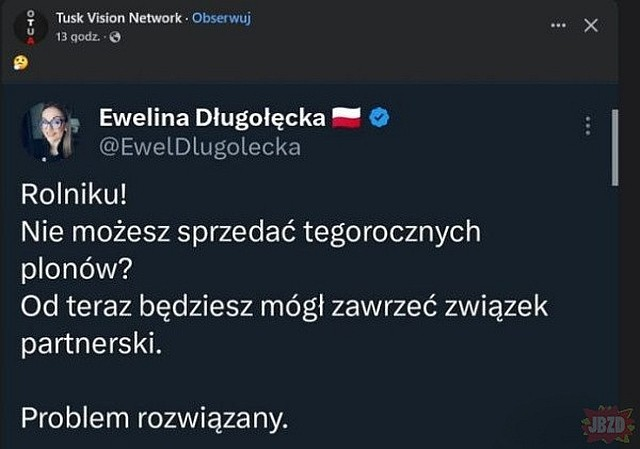
Task: Click the Tusk Vision Network page avatar
Action: click(x=29, y=26)
